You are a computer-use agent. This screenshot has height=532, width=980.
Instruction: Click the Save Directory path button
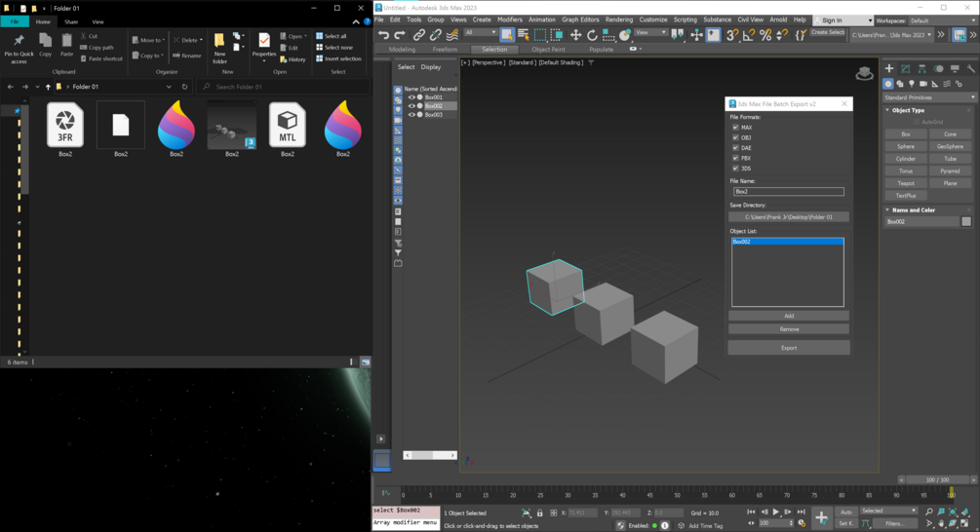[x=789, y=217]
